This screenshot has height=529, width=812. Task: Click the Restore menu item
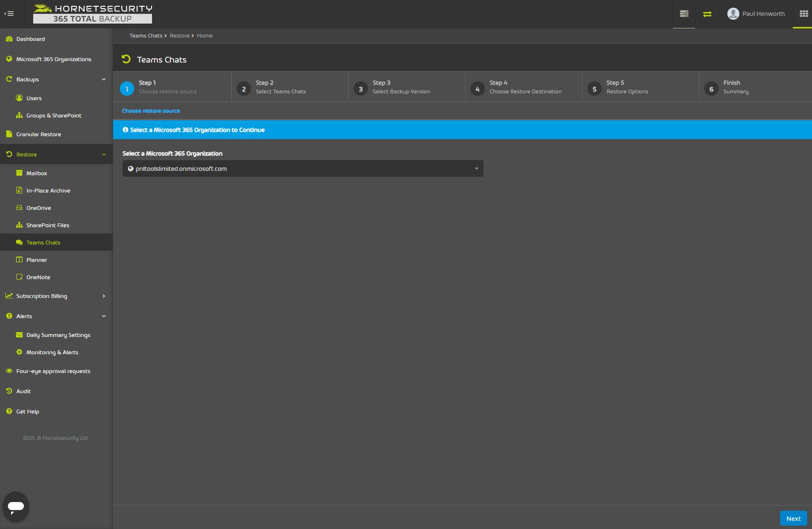[x=26, y=155]
